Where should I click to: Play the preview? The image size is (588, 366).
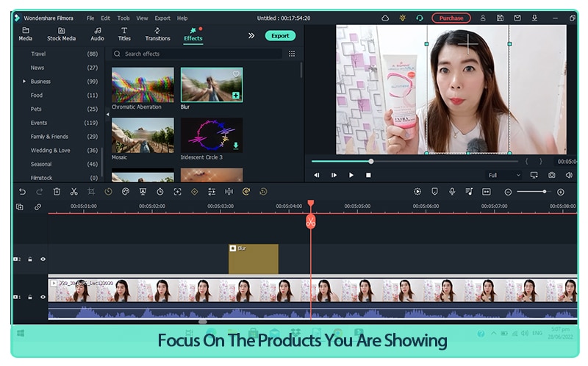(351, 175)
